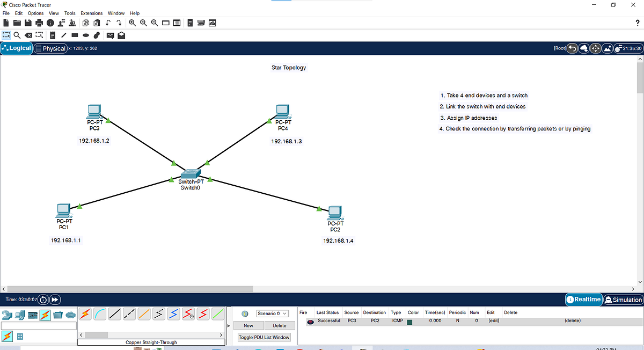The image size is (644, 350).
Task: Click the green color swatch in the PDU row
Action: tap(411, 320)
